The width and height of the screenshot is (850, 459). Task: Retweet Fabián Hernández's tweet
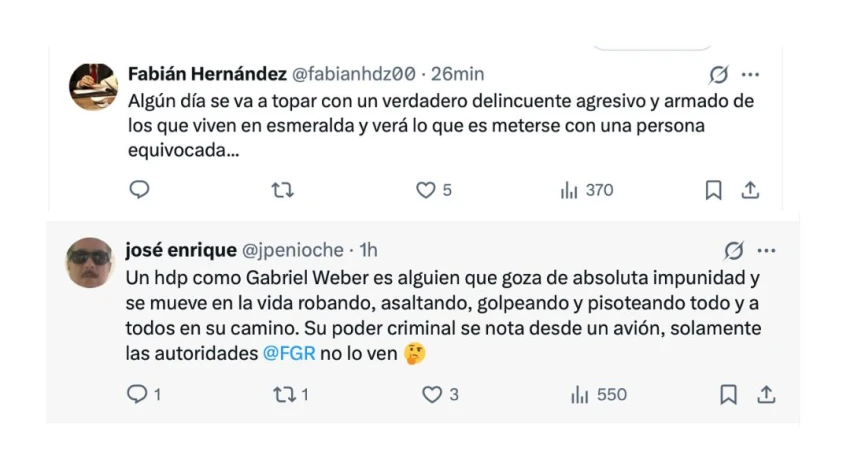283,189
